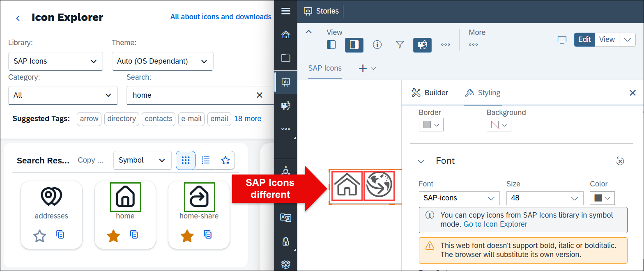The image size is (644, 271).
Task: Pick a Border color
Action: coord(431,125)
